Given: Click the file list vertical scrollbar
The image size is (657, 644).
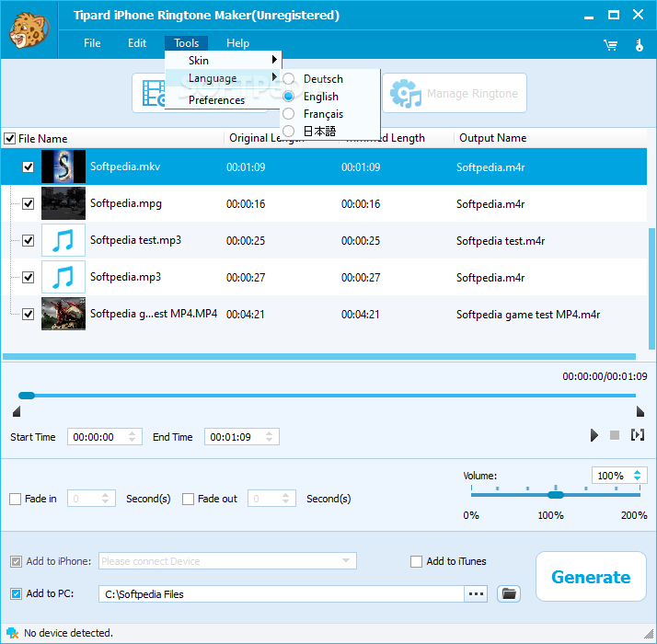Looking at the screenshot, I should coord(651,288).
